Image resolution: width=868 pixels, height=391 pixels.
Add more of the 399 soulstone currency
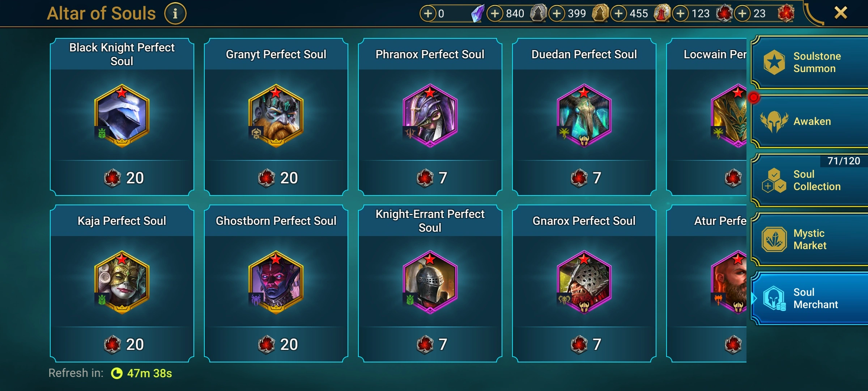click(557, 14)
